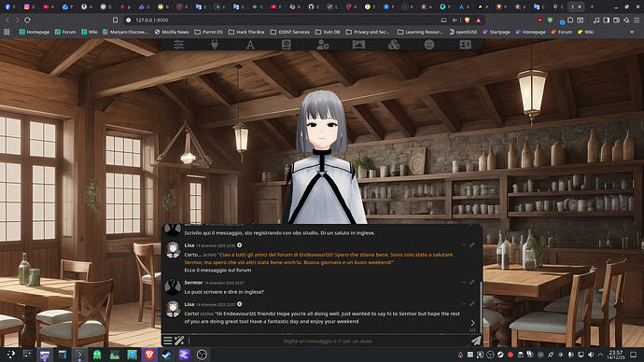Open application launcher in taskbar
The width and height of the screenshot is (644, 362).
[x=10, y=355]
